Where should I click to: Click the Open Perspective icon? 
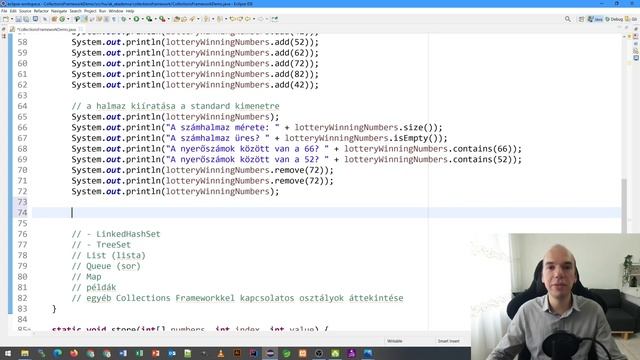(x=581, y=19)
